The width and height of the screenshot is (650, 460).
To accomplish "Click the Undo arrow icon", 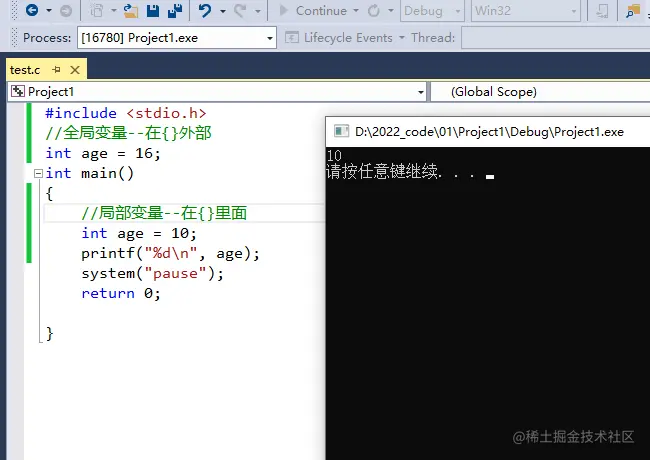I will click(x=205, y=10).
